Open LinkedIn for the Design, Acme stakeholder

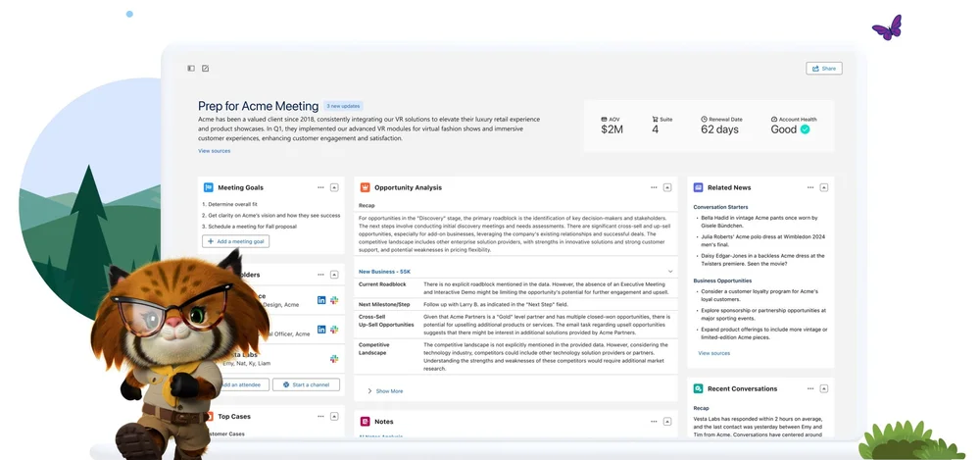[x=321, y=300]
